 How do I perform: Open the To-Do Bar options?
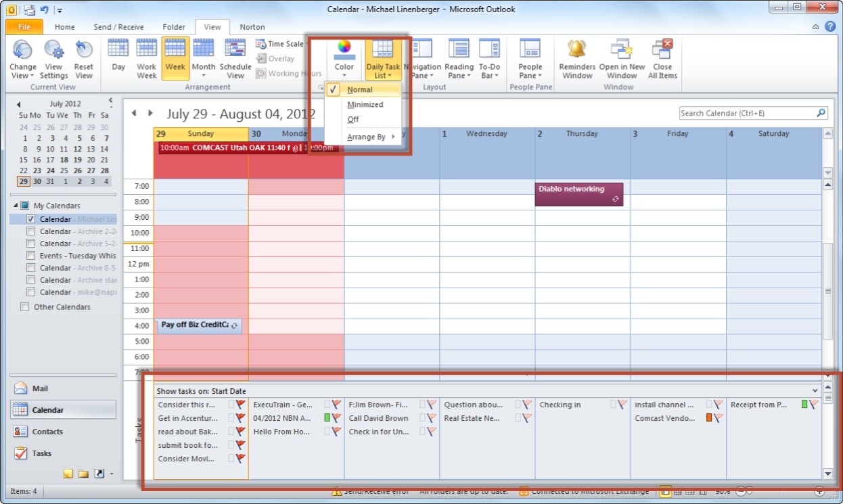[x=489, y=58]
